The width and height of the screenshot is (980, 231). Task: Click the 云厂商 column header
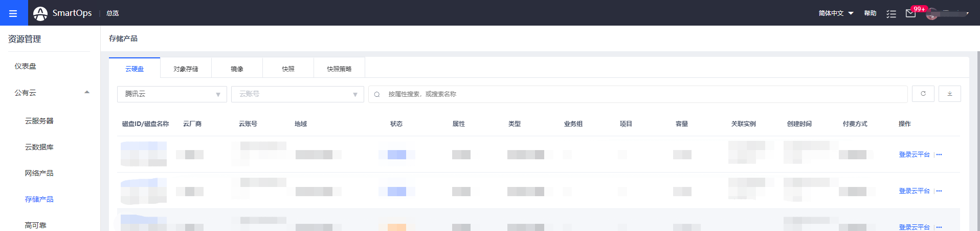pyautogui.click(x=192, y=124)
